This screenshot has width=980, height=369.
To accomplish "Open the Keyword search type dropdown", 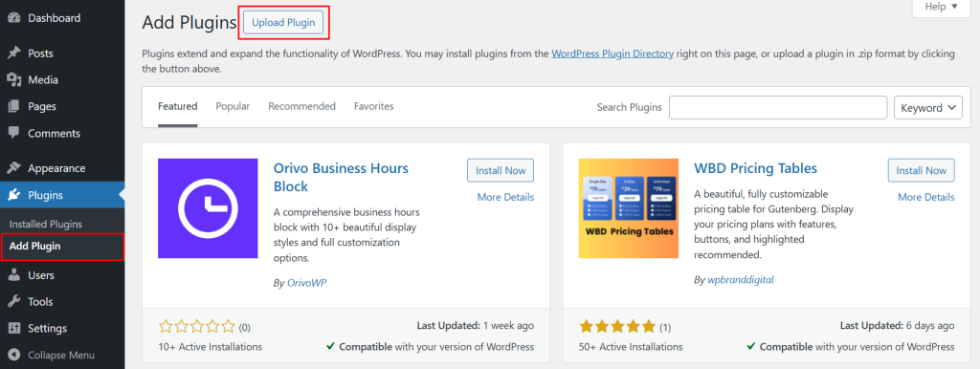I will (x=928, y=107).
